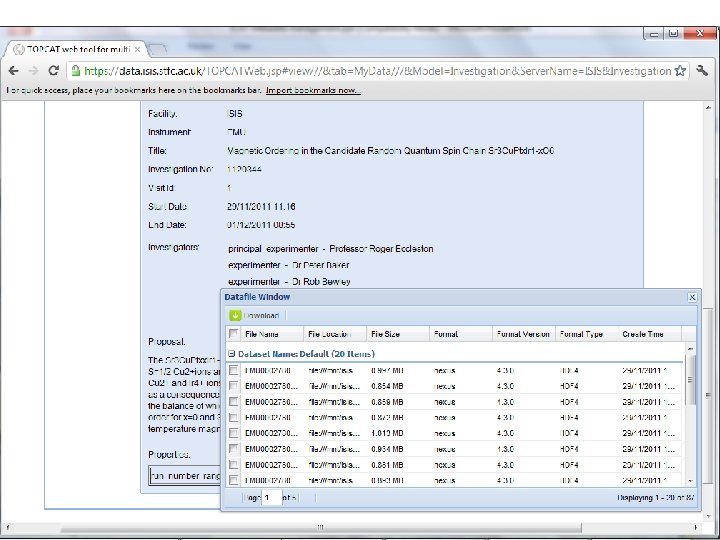Click the Facility value ISIS
Screen dimensions: 720x540
(x=235, y=113)
